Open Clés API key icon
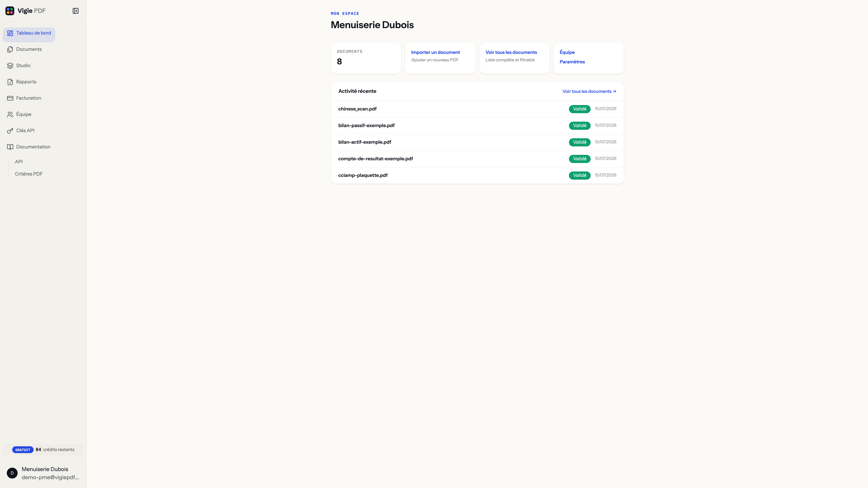Image resolution: width=868 pixels, height=488 pixels. (x=10, y=131)
